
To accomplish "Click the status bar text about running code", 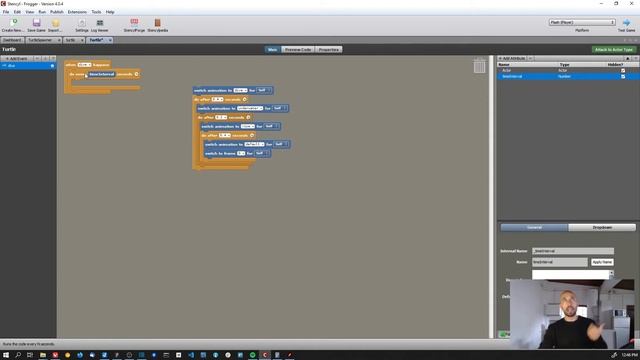I will coord(29,344).
